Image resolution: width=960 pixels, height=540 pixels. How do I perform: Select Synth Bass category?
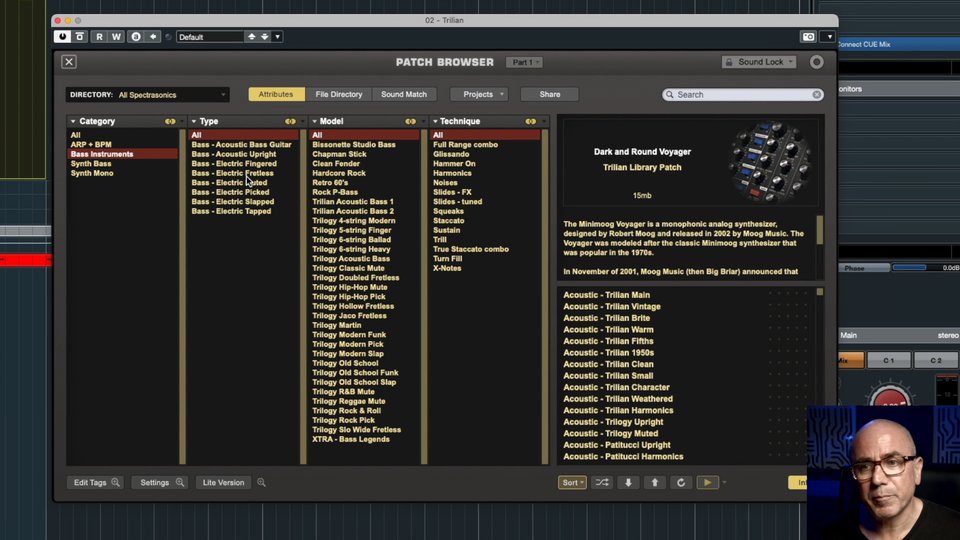[91, 163]
